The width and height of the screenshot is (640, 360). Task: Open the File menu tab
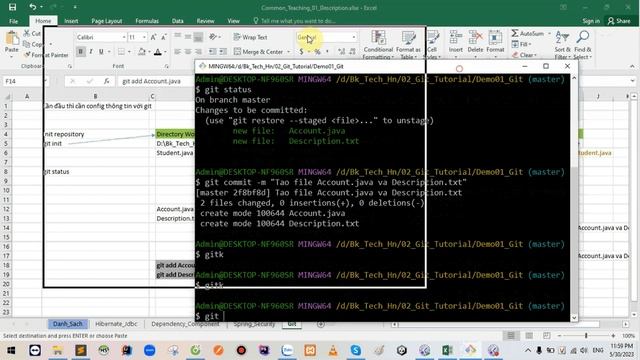coord(13,21)
